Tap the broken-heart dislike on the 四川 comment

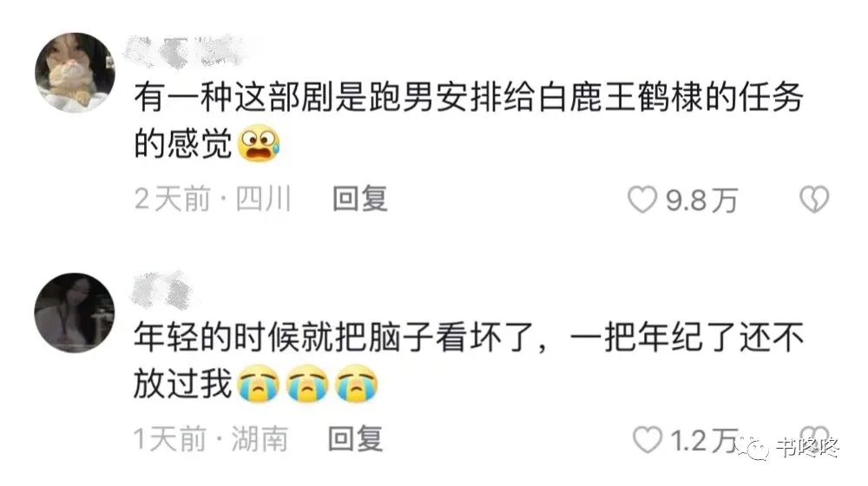pos(814,200)
